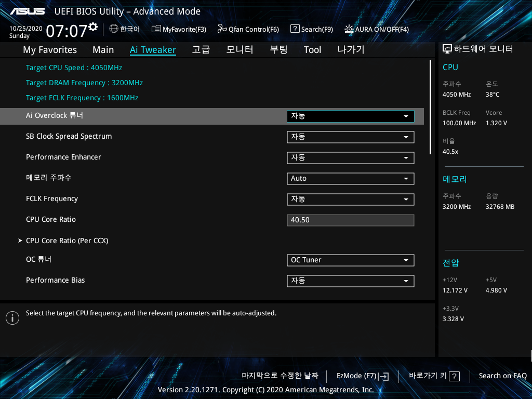Click 32768 MB memory capacity value

pyautogui.click(x=500, y=207)
